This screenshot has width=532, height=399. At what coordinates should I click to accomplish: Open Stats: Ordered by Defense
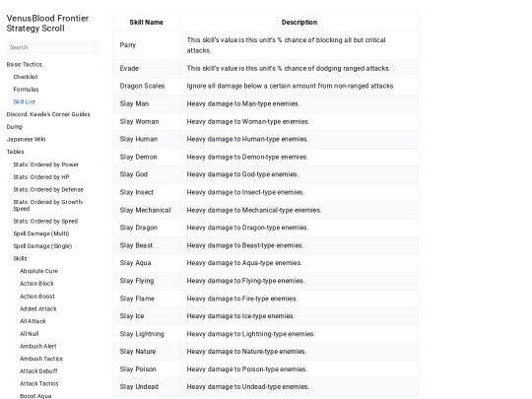click(x=48, y=190)
